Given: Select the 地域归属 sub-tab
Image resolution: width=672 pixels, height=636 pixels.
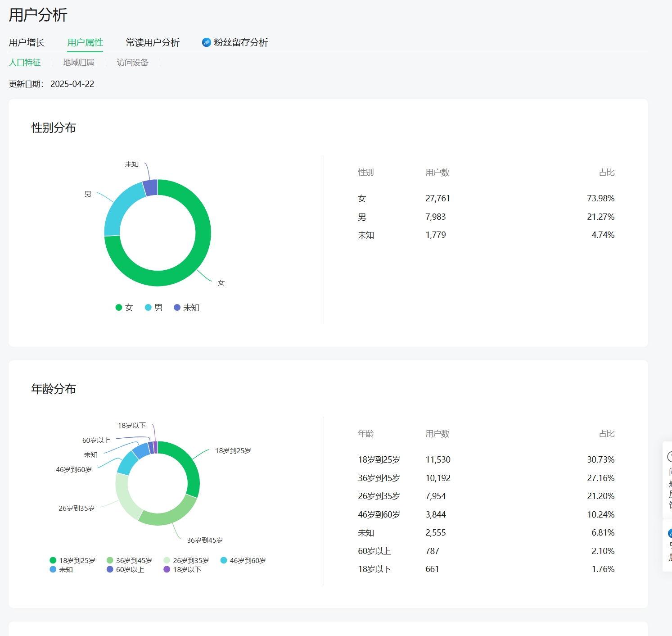Looking at the screenshot, I should tap(78, 63).
